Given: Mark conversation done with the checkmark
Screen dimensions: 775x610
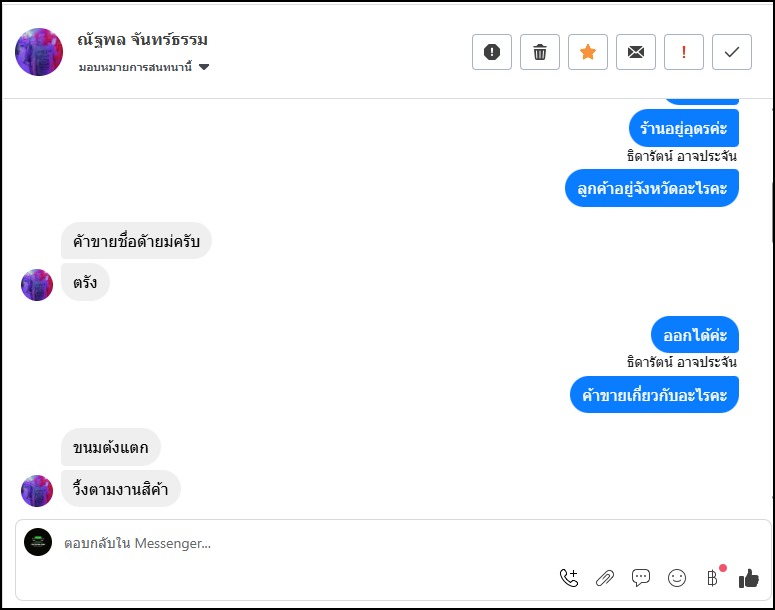Looking at the screenshot, I should [732, 52].
